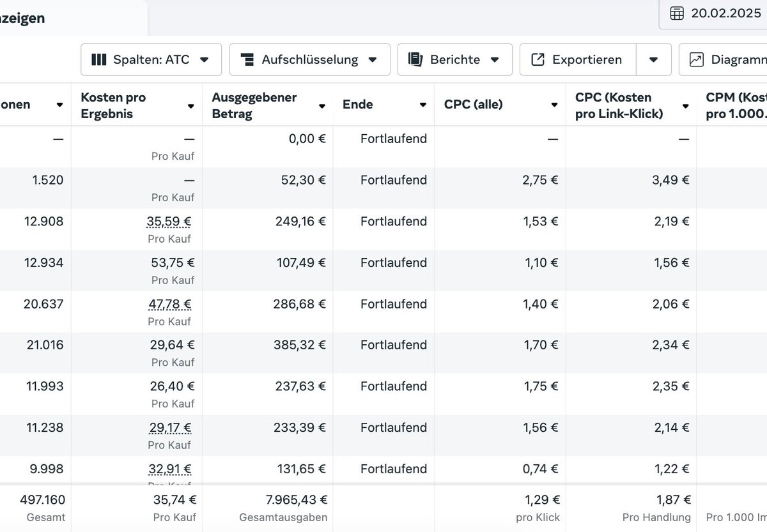Click the 47,78 € cost per result link
767x532 pixels.
pos(169,303)
